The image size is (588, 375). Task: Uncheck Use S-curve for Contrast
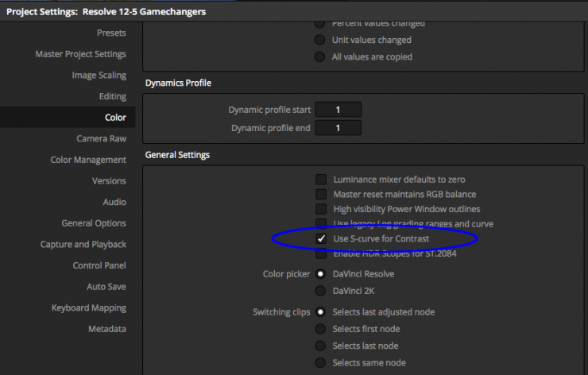pyautogui.click(x=321, y=238)
